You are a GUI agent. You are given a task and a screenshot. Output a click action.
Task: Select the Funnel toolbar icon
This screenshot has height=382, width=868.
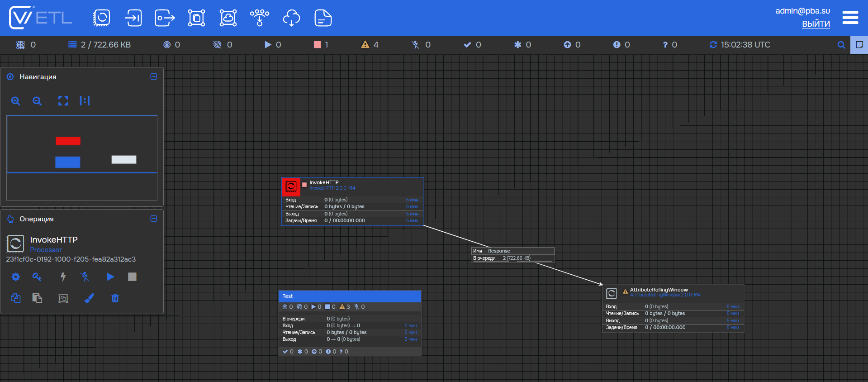260,18
